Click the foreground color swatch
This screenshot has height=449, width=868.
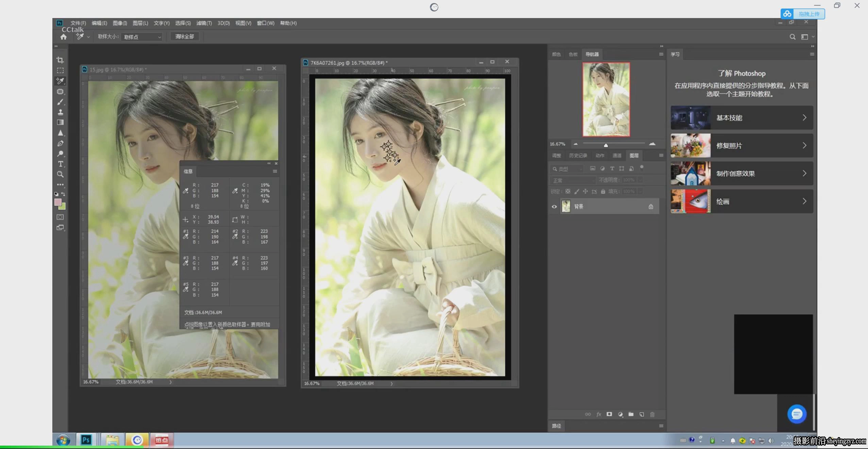tap(58, 202)
